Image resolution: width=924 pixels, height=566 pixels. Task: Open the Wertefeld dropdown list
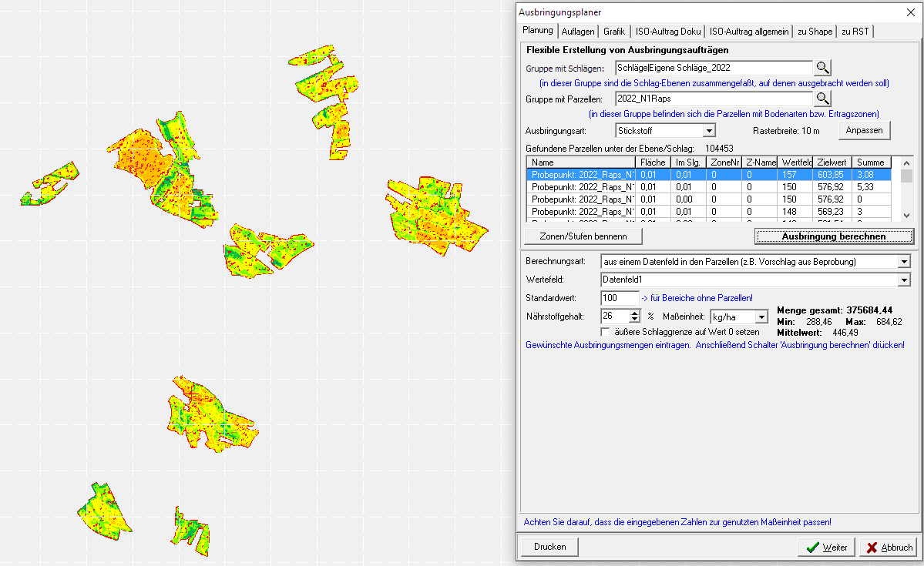coord(904,280)
